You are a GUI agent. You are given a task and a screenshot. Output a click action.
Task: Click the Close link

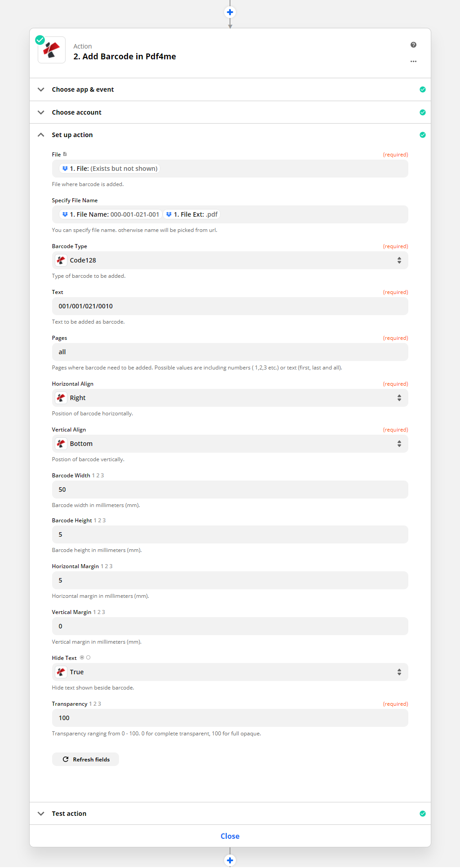230,836
